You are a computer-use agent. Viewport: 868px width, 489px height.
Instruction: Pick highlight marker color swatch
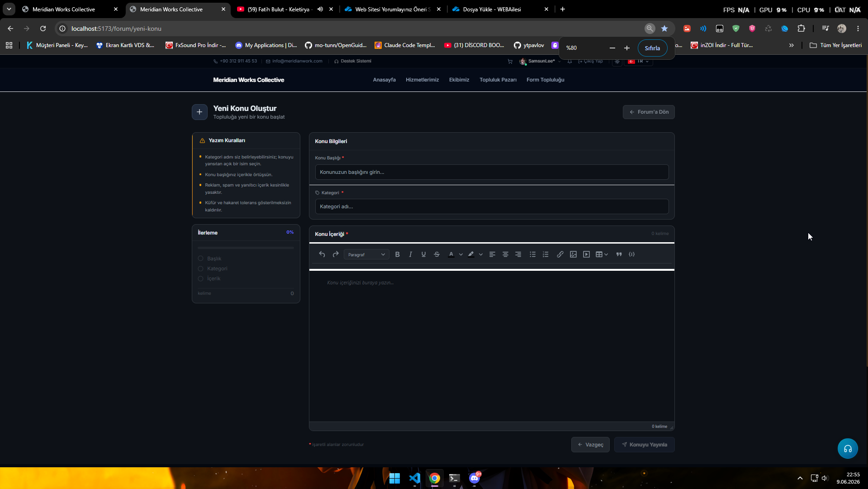coord(471,254)
